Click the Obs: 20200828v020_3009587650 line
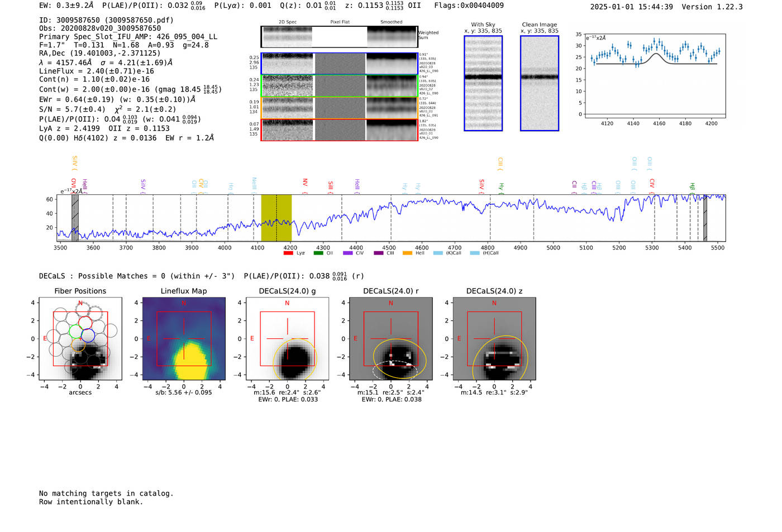Viewport: 782px width, 532px height. click(x=100, y=28)
